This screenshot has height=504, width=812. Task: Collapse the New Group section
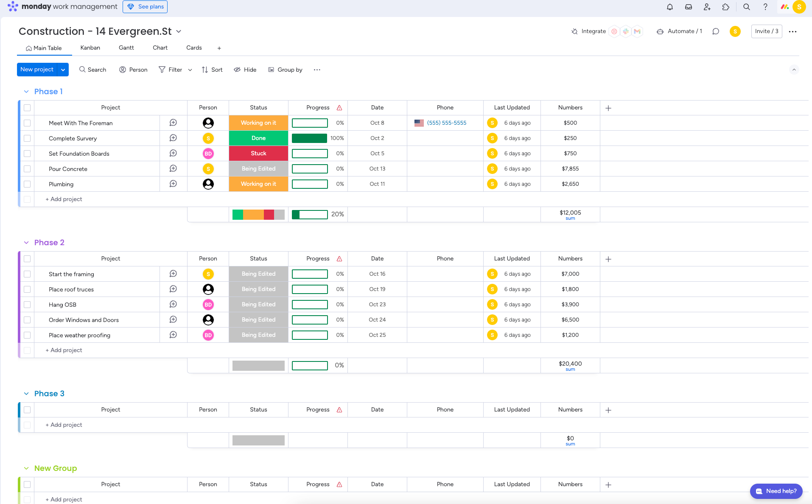point(26,468)
